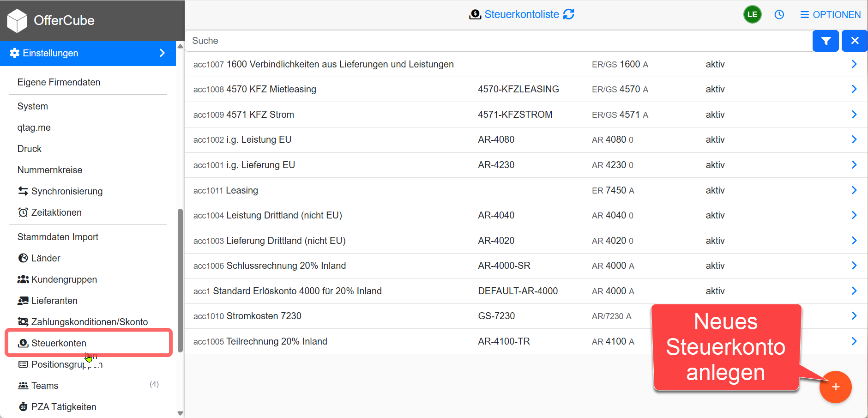Click the Steuerkonten dollar icon

[x=23, y=343]
